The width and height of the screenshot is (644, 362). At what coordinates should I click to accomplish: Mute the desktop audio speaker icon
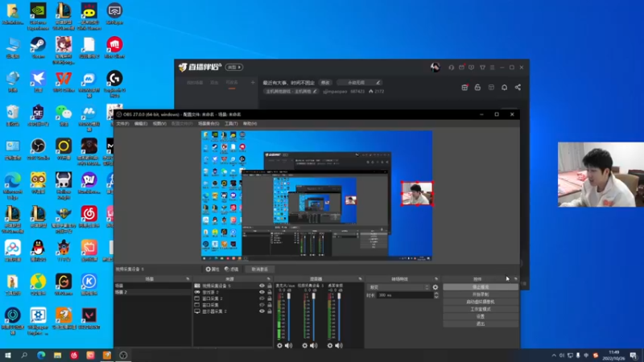(339, 346)
